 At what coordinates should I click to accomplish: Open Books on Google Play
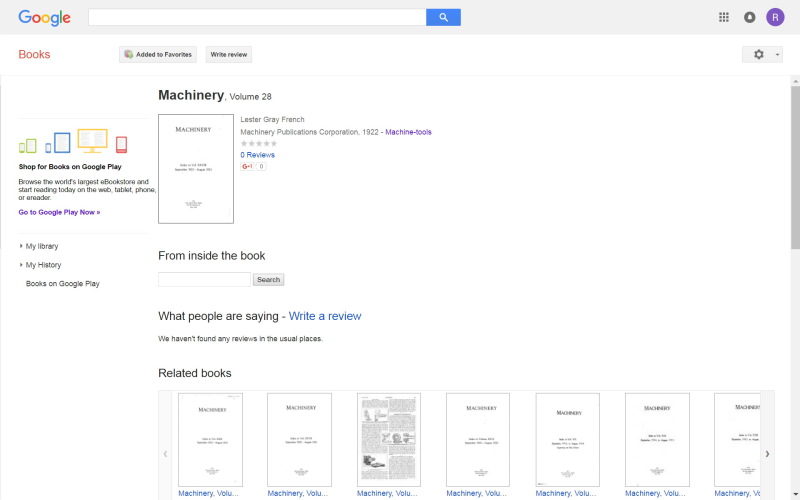(x=63, y=284)
